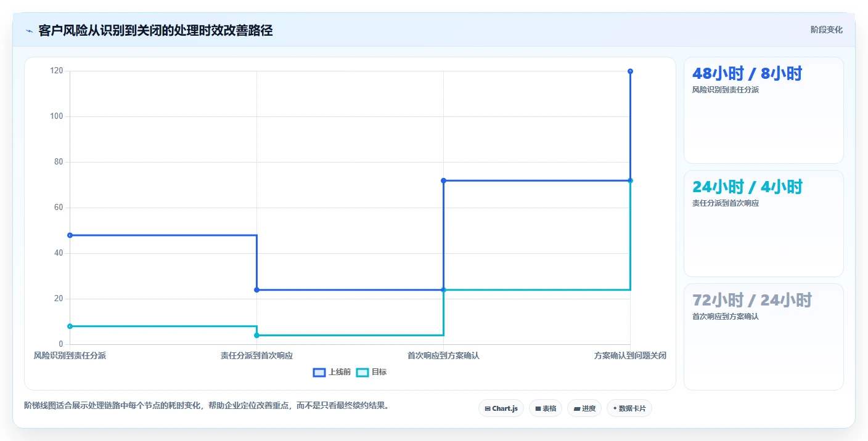Click the 阶段变化 label in the header
868x441 pixels.
pyautogui.click(x=826, y=30)
